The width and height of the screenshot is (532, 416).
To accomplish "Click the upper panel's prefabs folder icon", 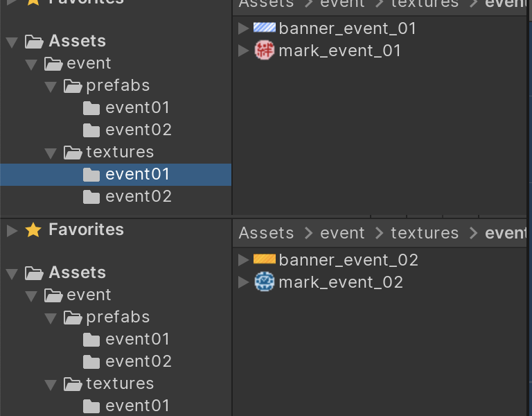I will 73,86.
